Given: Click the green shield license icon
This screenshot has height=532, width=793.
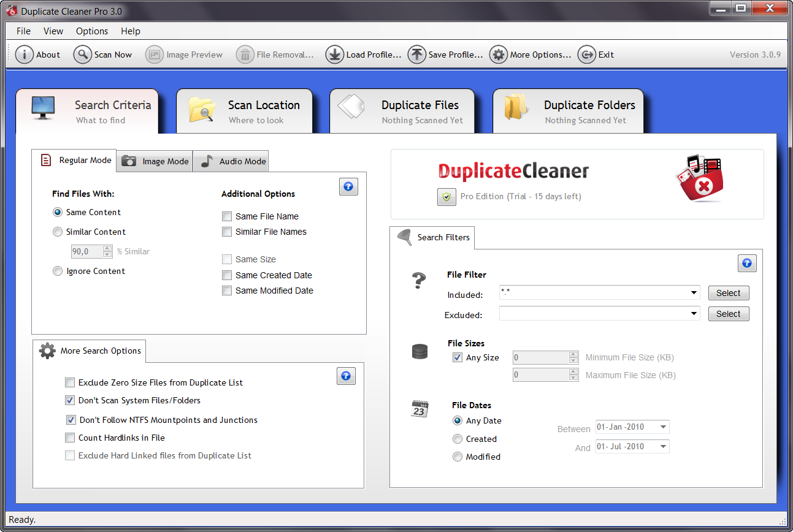Looking at the screenshot, I should 446,197.
